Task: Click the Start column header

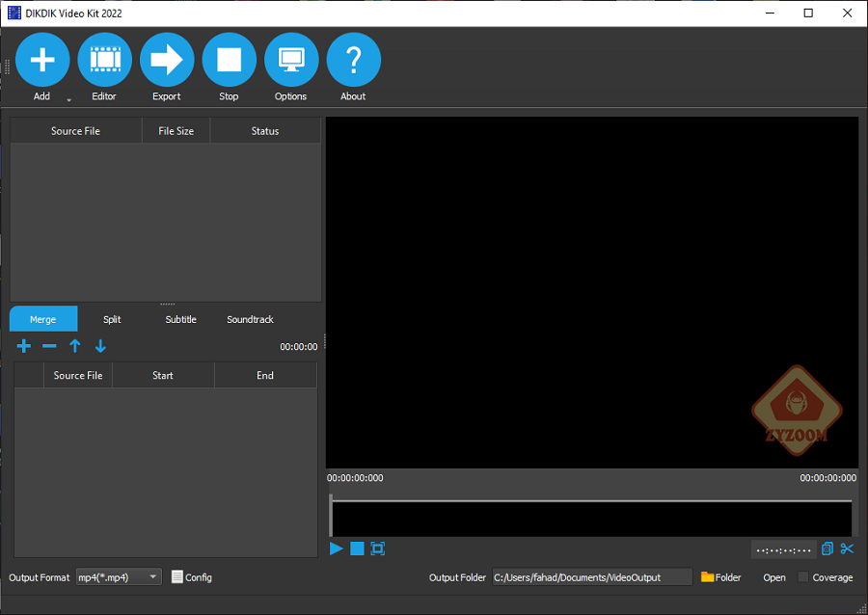Action: 163,376
